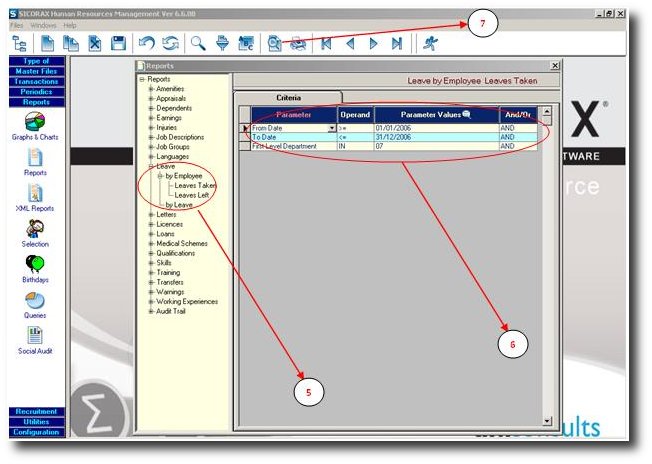Screen dimensions: 652x464
Task: Open the XML Reports sidebar icon
Action: click(x=35, y=198)
